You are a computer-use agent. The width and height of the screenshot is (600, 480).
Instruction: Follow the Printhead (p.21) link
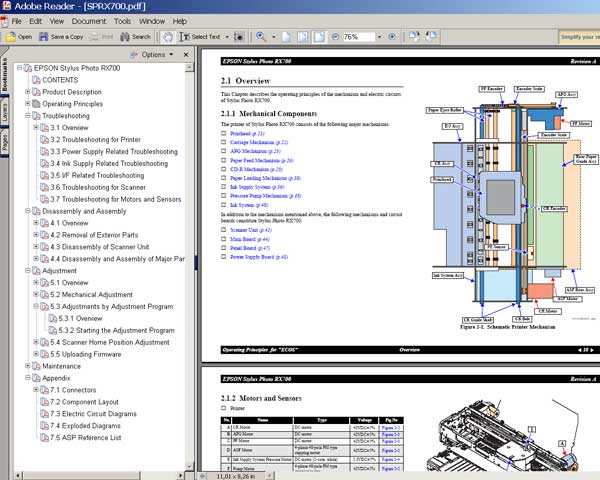click(247, 134)
